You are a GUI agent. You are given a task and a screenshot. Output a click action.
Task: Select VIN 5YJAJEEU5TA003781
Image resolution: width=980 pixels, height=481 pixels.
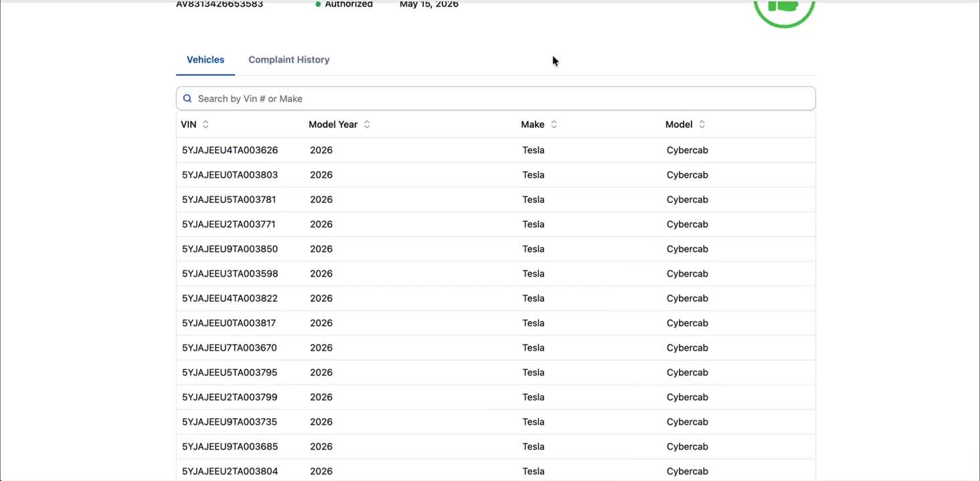229,200
